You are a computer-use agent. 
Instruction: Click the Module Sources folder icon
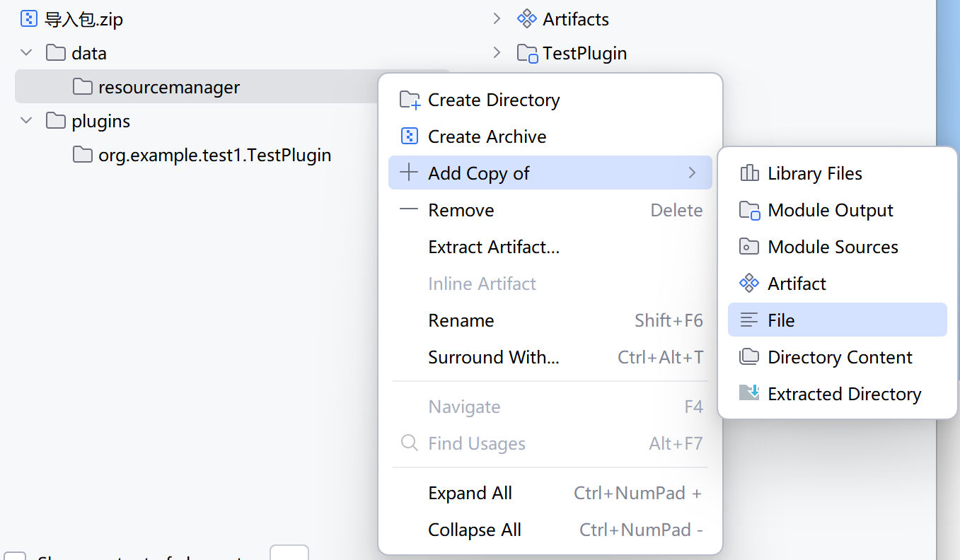[748, 247]
